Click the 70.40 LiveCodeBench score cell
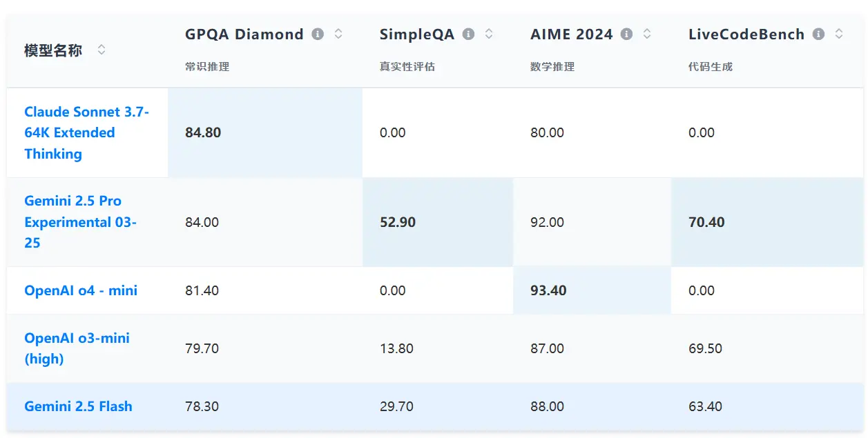Image resolution: width=868 pixels, height=438 pixels. [x=767, y=222]
